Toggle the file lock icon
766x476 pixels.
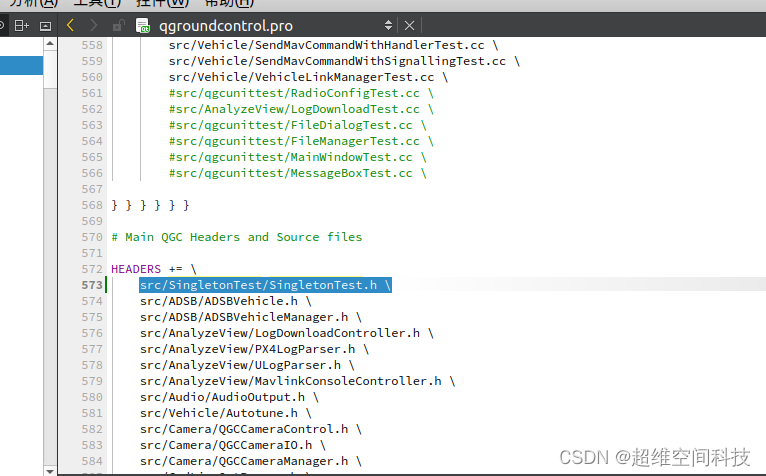[118, 25]
